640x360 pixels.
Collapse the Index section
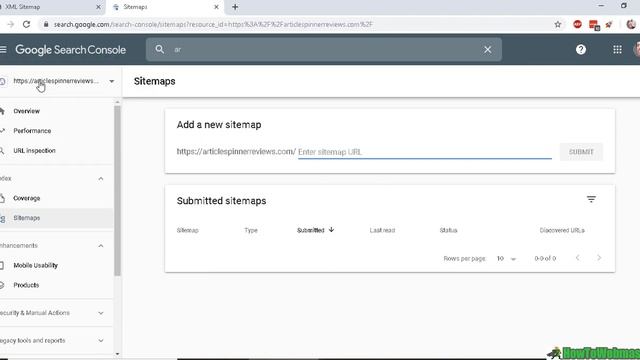(100, 179)
